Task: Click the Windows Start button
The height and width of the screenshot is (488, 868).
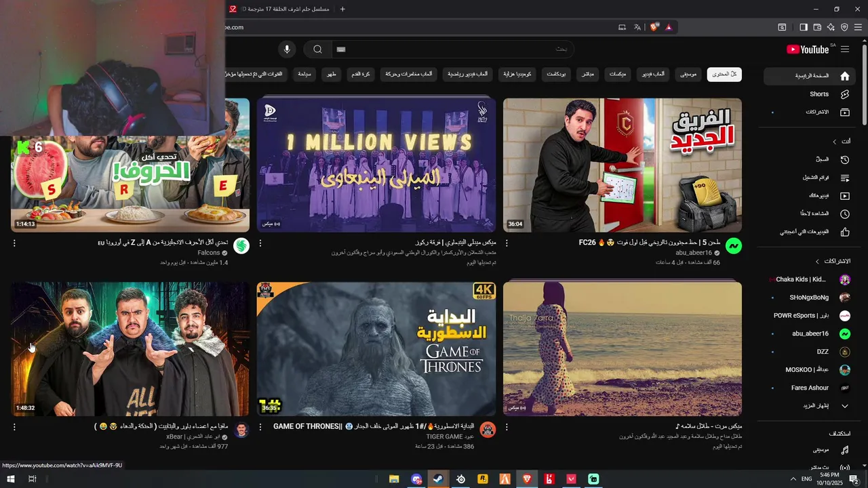Action: (x=11, y=479)
